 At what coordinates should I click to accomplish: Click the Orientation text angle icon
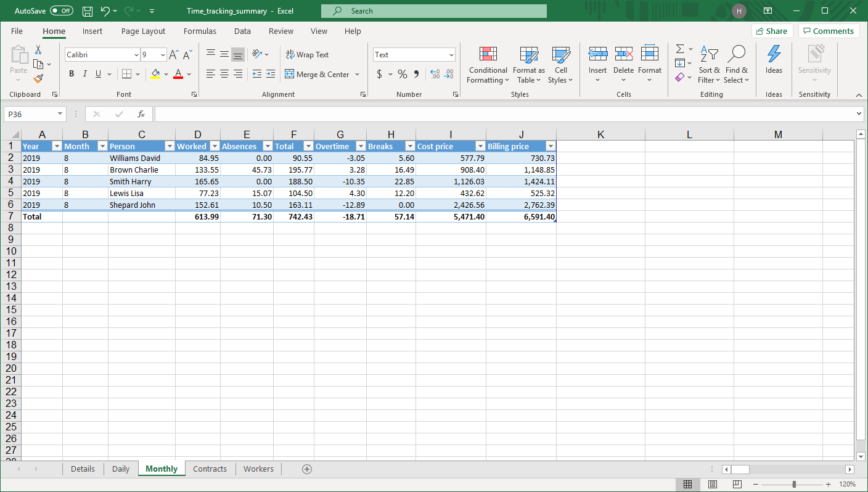pyautogui.click(x=258, y=55)
